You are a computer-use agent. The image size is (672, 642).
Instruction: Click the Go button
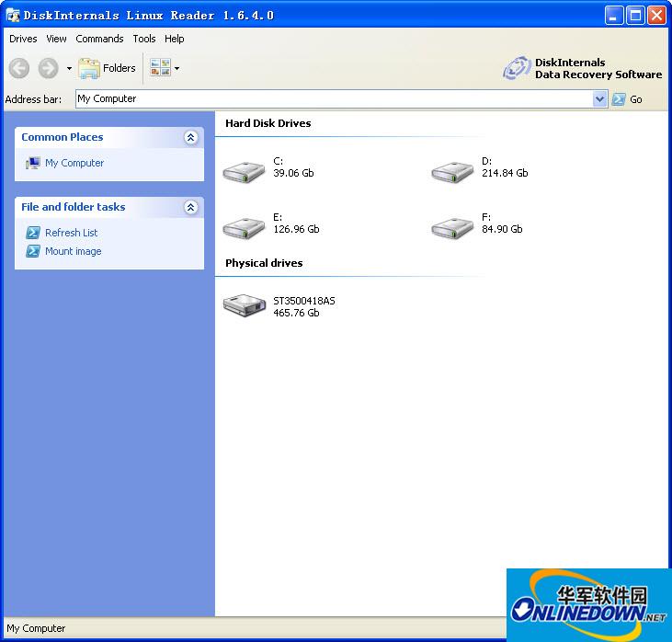(627, 99)
